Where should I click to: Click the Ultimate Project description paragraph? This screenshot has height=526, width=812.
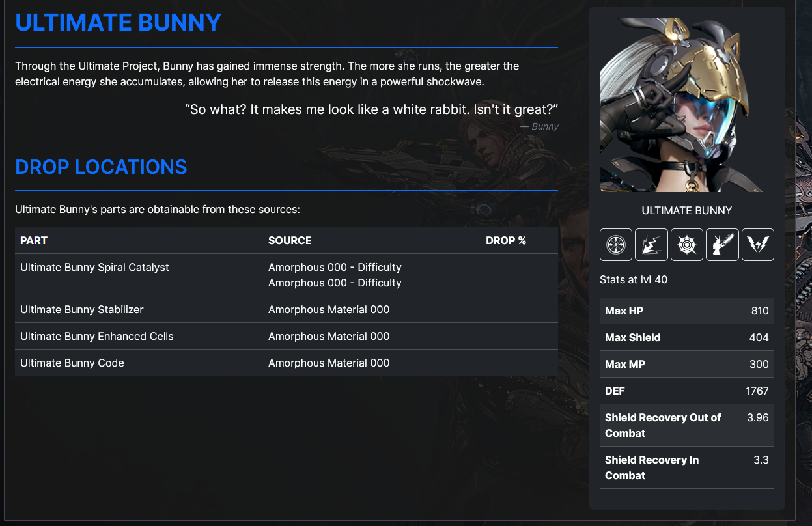coord(267,74)
